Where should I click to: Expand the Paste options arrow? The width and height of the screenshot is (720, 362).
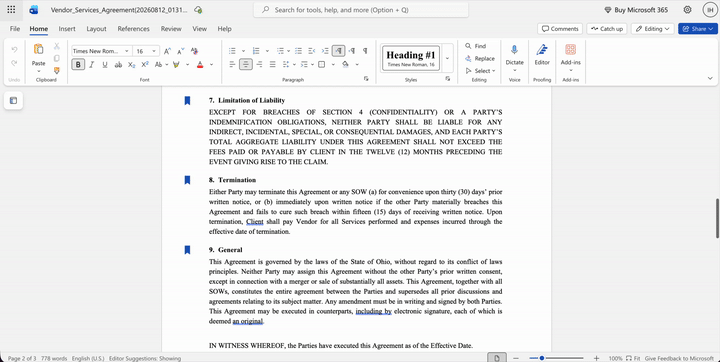click(x=39, y=71)
